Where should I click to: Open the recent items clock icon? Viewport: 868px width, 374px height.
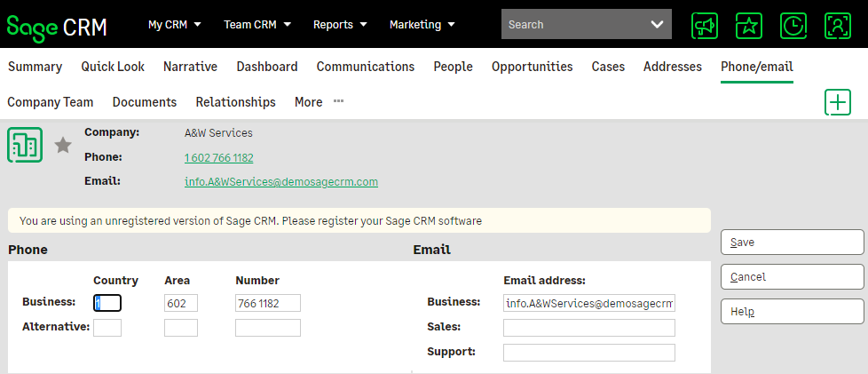click(x=793, y=25)
